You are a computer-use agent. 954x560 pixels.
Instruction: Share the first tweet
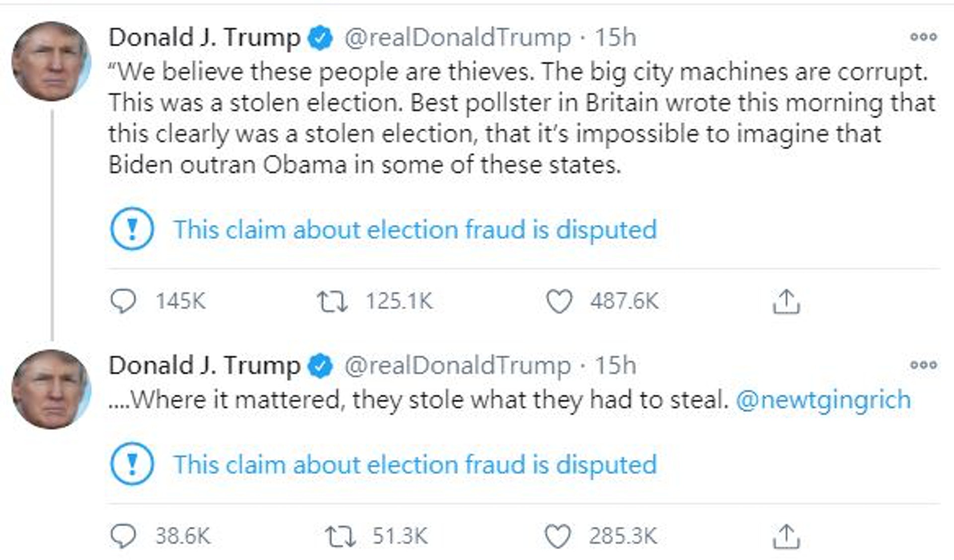coord(786,301)
